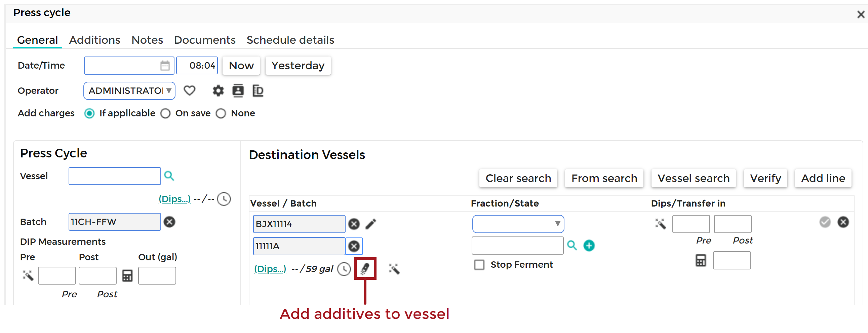Open the Fraction/State dropdown
The height and width of the screenshot is (333, 868).
[x=518, y=224]
